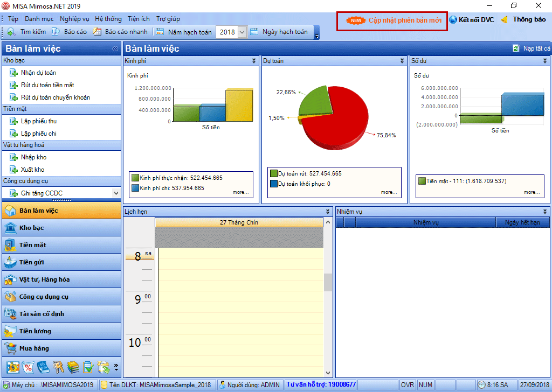Screen dimensions: 552x392
Task: Open the Thông báo notifications
Action: point(524,20)
